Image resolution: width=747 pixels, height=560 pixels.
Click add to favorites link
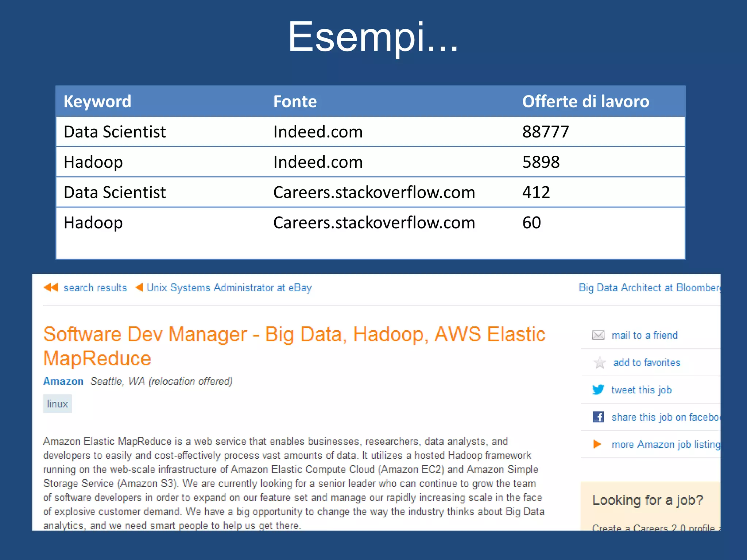647,362
